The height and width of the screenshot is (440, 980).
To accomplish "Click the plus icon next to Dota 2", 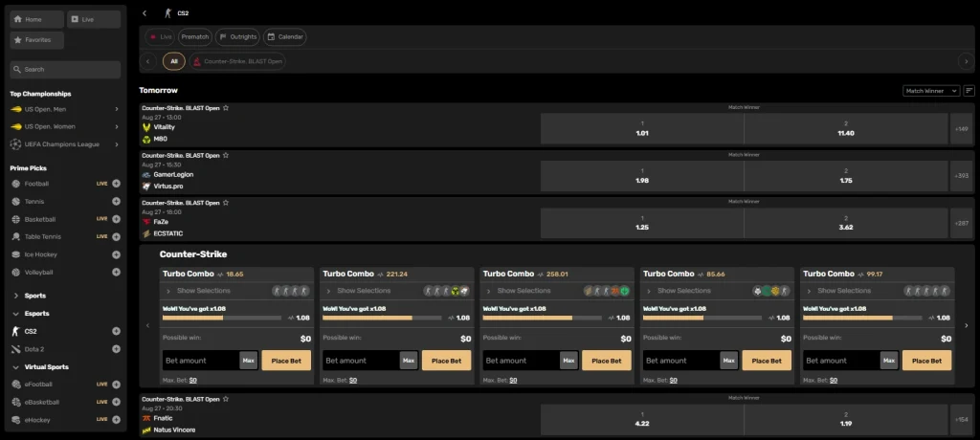I will tap(116, 349).
